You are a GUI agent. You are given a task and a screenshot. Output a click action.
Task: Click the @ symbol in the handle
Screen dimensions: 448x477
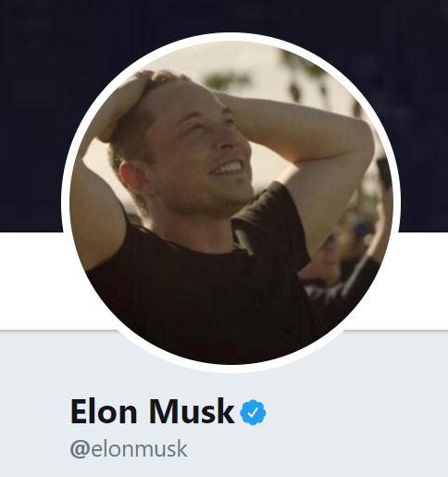tap(80, 449)
